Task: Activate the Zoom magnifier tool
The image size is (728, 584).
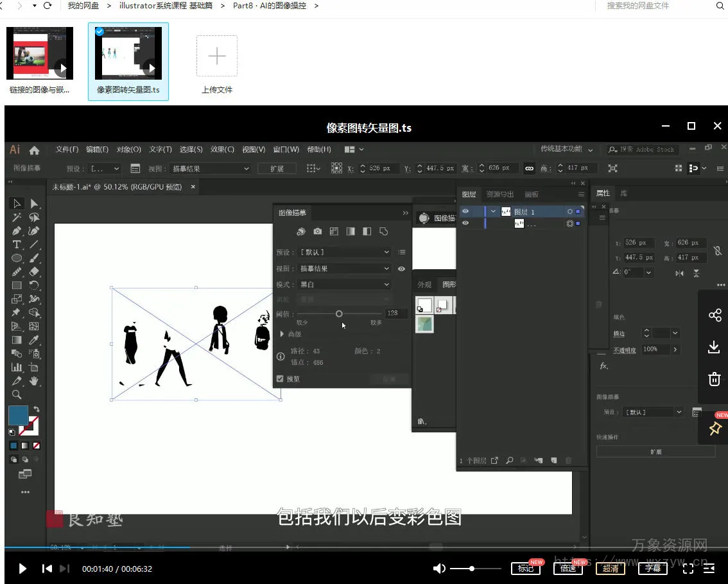Action: click(17, 394)
